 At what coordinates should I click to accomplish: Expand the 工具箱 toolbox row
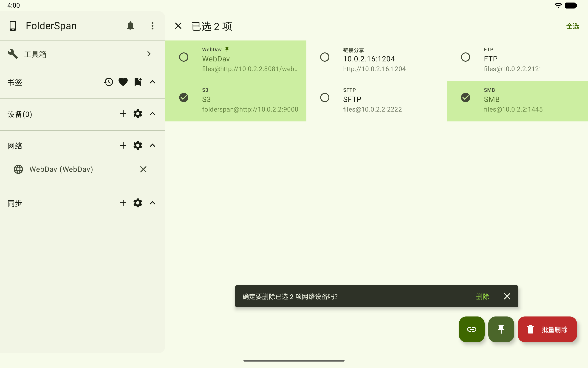pyautogui.click(x=83, y=54)
